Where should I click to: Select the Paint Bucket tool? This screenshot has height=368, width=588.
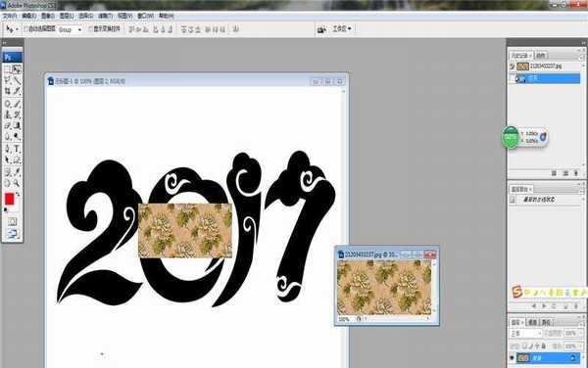point(17,125)
